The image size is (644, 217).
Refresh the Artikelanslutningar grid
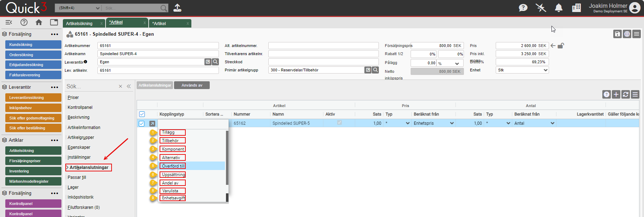626,94
